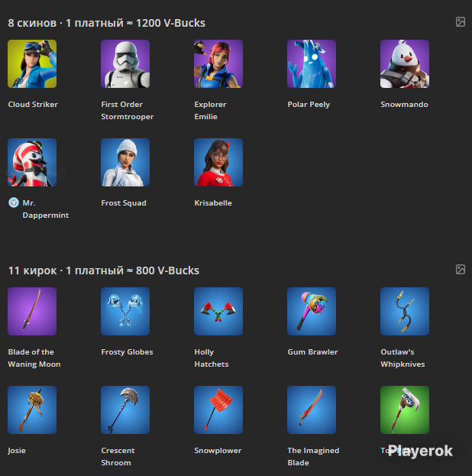Click the Krisabelle name label

pos(213,202)
